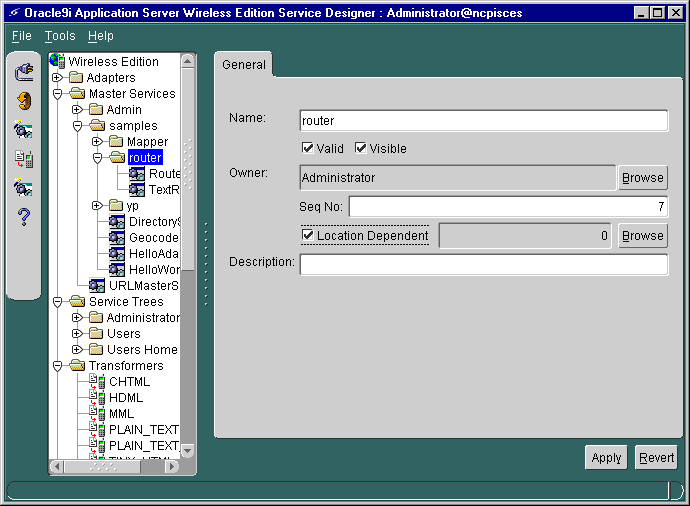Viewport: 690px width, 506px height.
Task: Expand the Adapters tree node
Action: [57, 77]
